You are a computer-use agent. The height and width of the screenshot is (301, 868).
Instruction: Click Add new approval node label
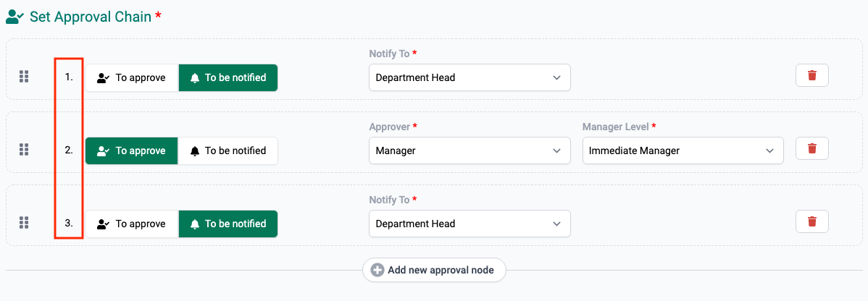click(441, 270)
